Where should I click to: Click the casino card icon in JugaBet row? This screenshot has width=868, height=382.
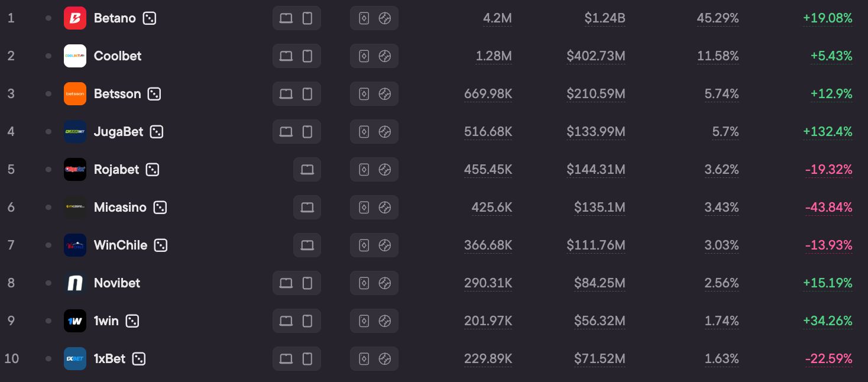(x=364, y=132)
